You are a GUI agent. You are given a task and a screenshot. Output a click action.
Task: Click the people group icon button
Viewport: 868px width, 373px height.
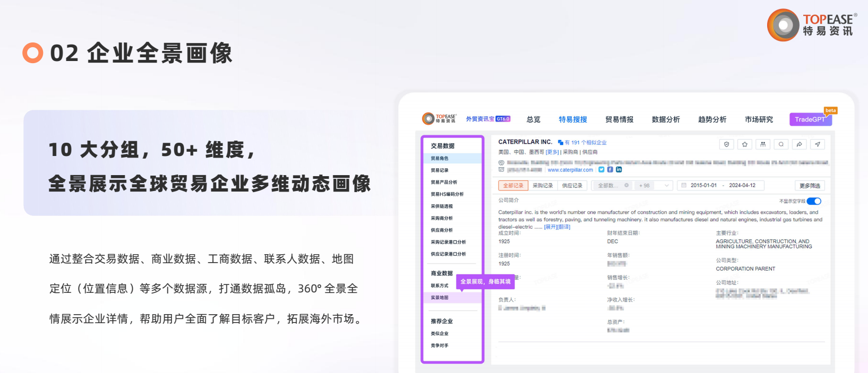pos(763,144)
